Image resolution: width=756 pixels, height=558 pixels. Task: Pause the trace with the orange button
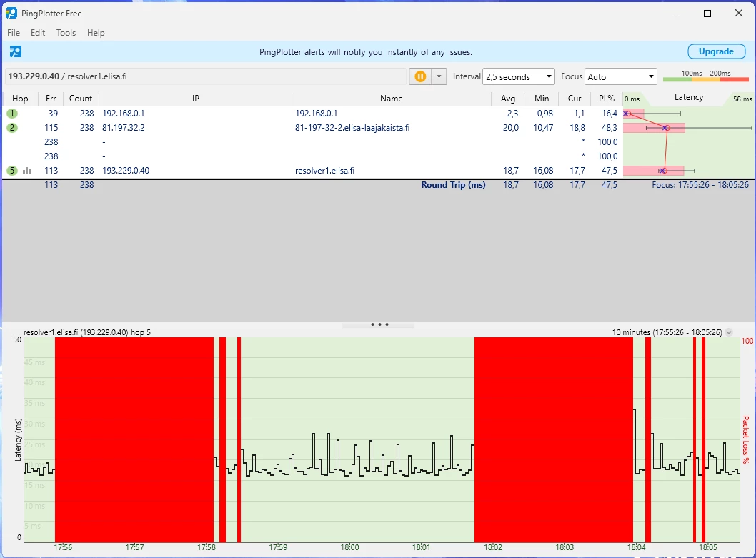point(420,76)
